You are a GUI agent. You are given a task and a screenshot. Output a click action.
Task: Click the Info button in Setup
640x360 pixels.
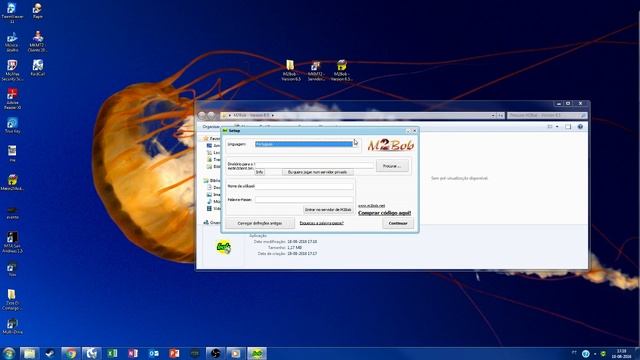tap(260, 172)
